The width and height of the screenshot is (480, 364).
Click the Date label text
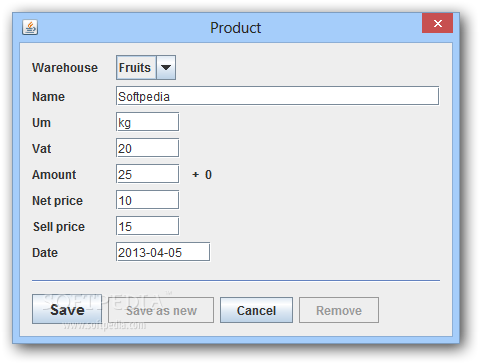[x=45, y=253]
